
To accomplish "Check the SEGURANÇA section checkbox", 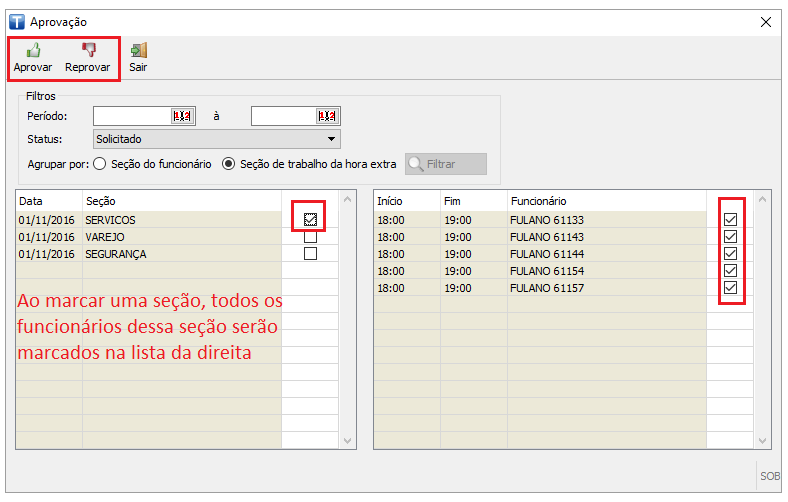I will pyautogui.click(x=310, y=254).
